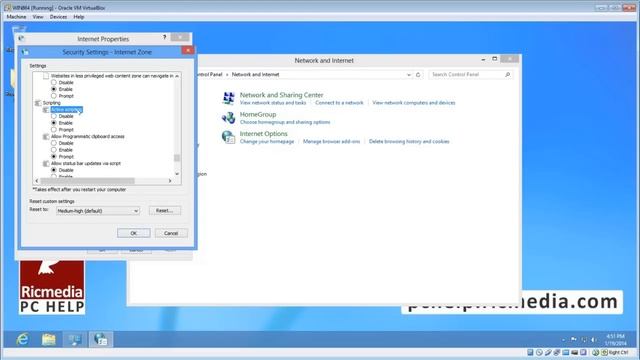Select Disable under Allow Programmatic clipboard access
This screenshot has width=640, height=360.
point(53,143)
